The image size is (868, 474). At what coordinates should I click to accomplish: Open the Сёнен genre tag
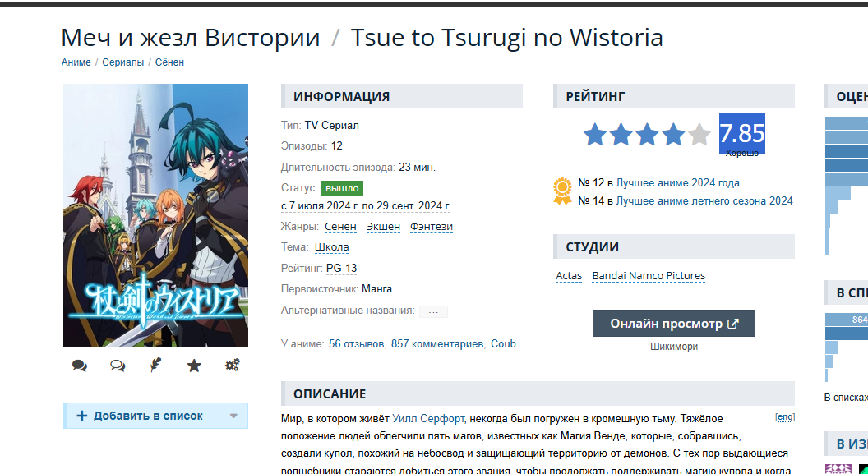click(340, 227)
